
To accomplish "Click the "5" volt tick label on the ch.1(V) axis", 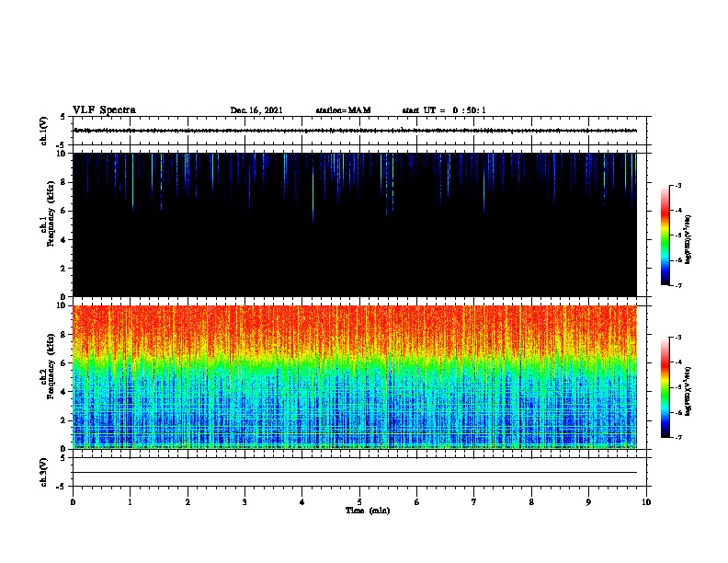I will click(x=63, y=117).
